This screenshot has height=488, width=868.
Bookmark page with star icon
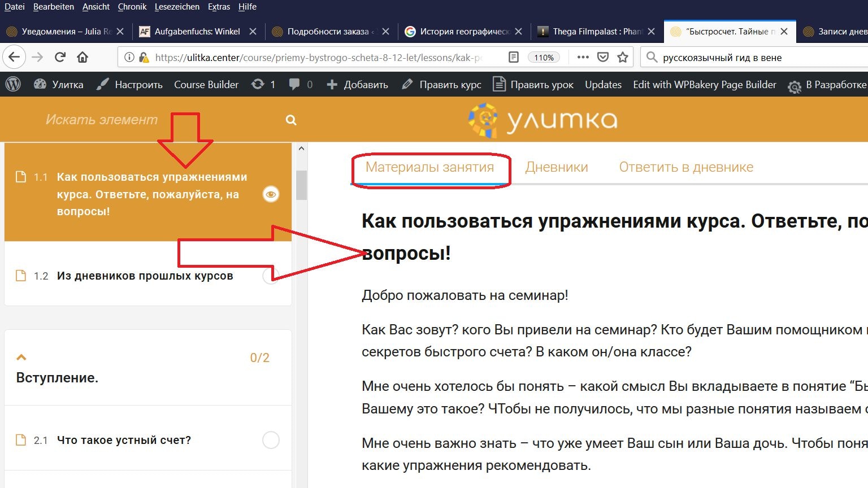[623, 57]
